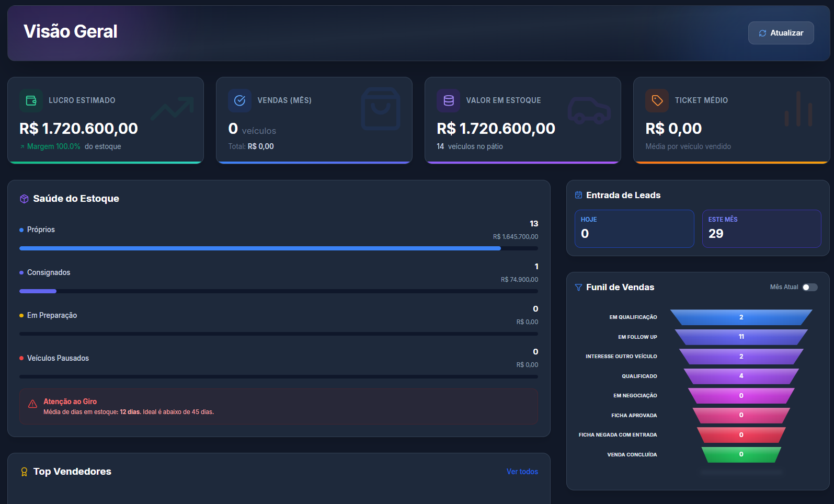Click the warning triangle in Atenção ao Giro
This screenshot has width=834, height=504.
[x=32, y=404]
